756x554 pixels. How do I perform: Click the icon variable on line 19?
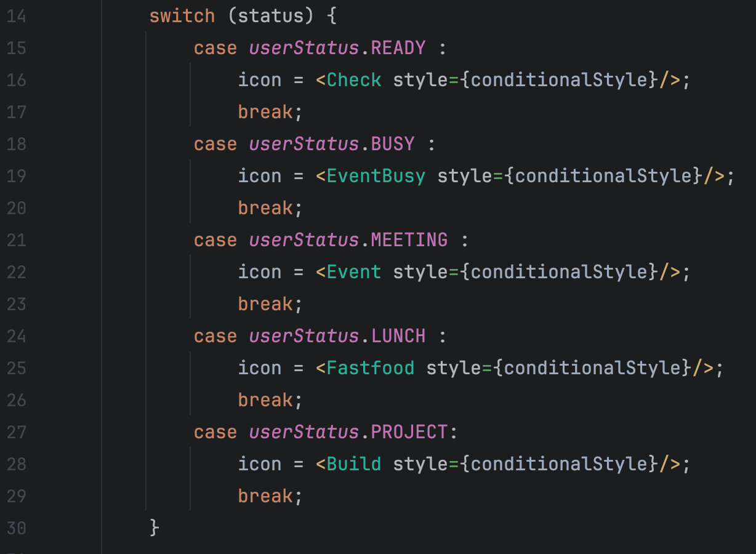tap(260, 175)
